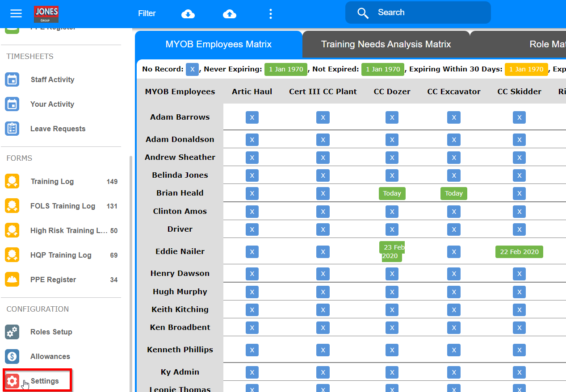Click the Leave Requests clipboard icon
The image size is (566, 392).
tap(12, 129)
